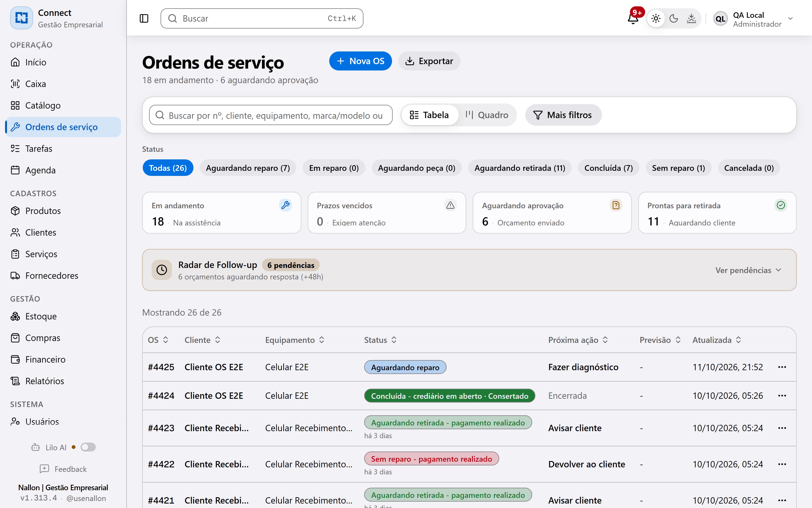
Task: Click the clock icon in Radar de Follow-up
Action: pos(162,270)
